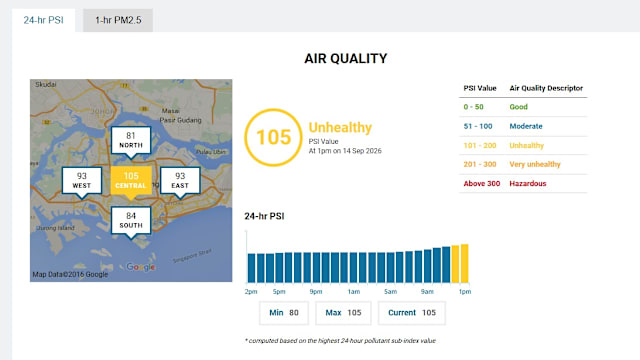The width and height of the screenshot is (640, 360).
Task: Click the 5am axis label
Action: coord(391,291)
